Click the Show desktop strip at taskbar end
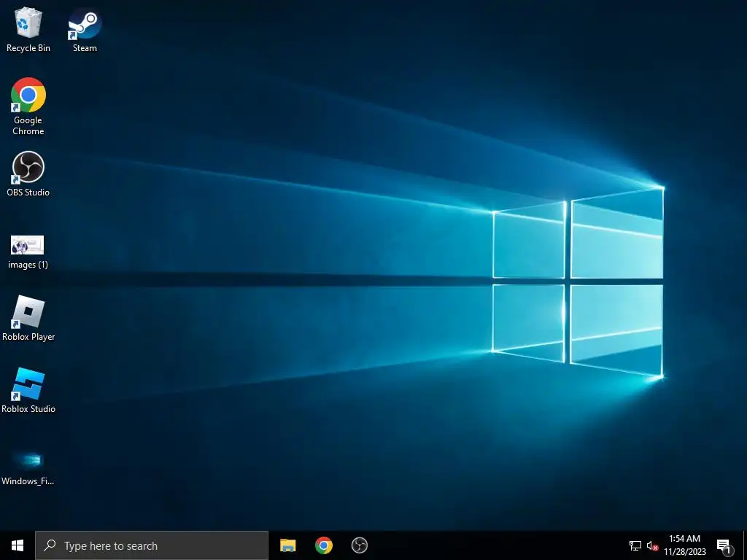The image size is (747, 560). (745, 545)
